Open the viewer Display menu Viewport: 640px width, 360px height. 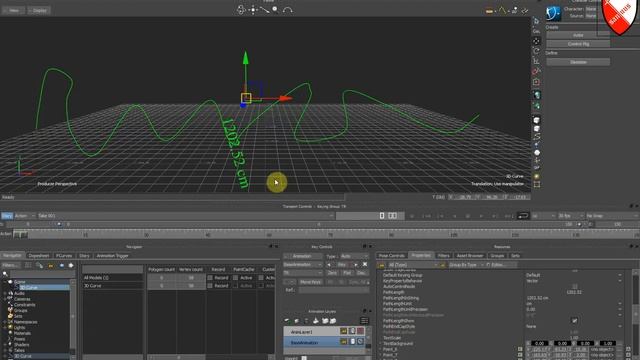tap(39, 10)
